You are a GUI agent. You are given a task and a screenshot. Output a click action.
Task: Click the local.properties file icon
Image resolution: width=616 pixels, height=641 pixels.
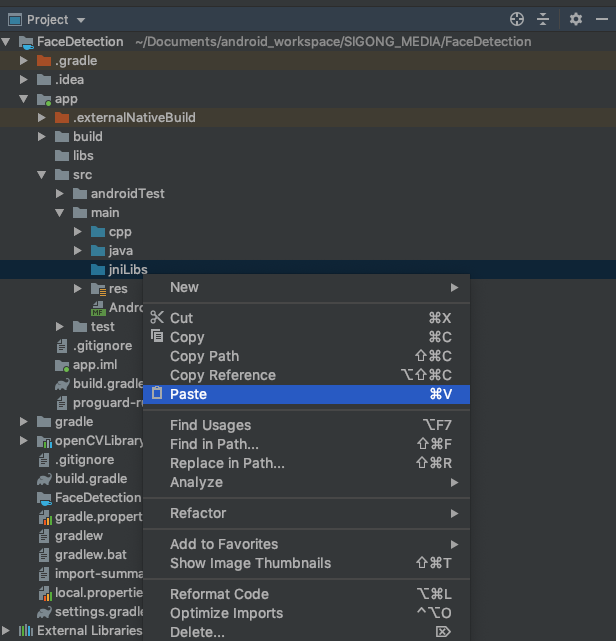click(x=45, y=594)
